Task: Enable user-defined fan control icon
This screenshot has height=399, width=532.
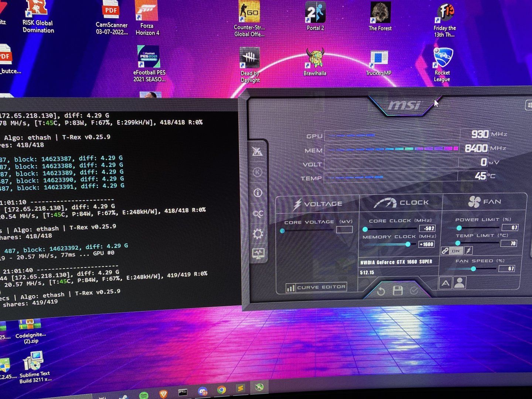Action: (x=459, y=283)
